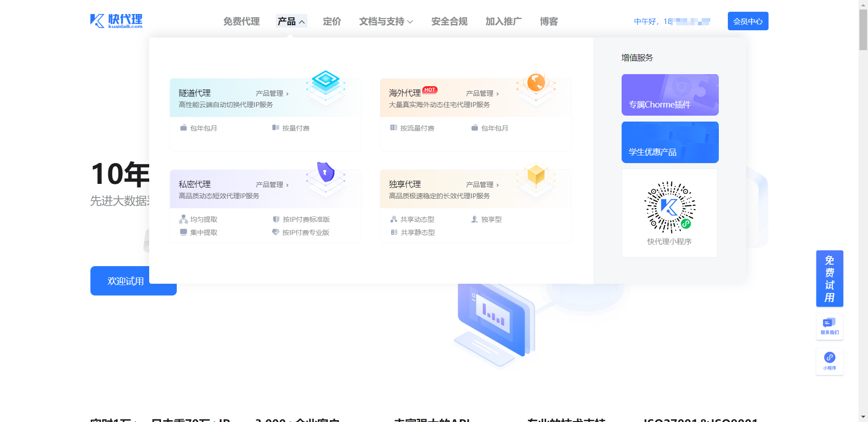Click the 按量付费 icon under 隧道代理
Viewport: 868px width, 422px height.
point(276,128)
